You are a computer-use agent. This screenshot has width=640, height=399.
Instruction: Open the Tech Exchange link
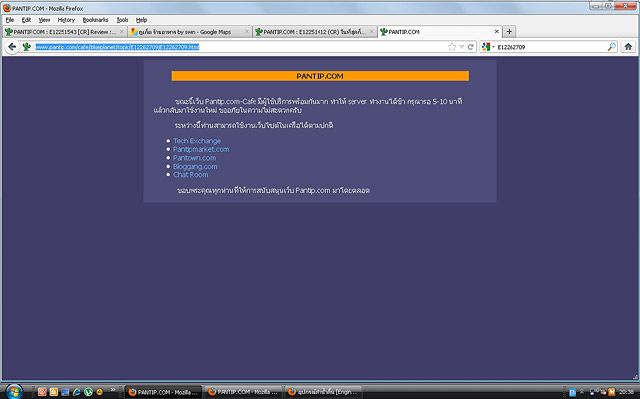click(x=197, y=141)
